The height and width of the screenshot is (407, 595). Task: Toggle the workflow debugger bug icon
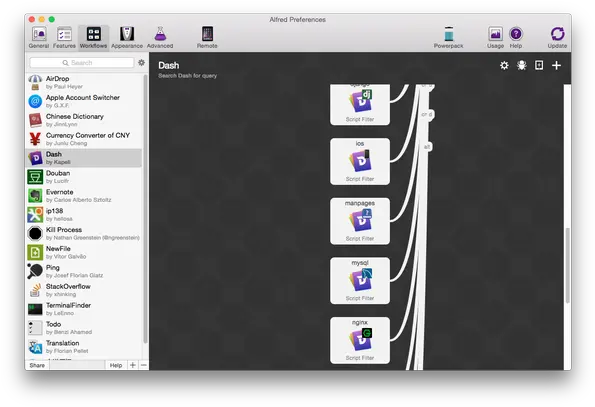pyautogui.click(x=521, y=65)
